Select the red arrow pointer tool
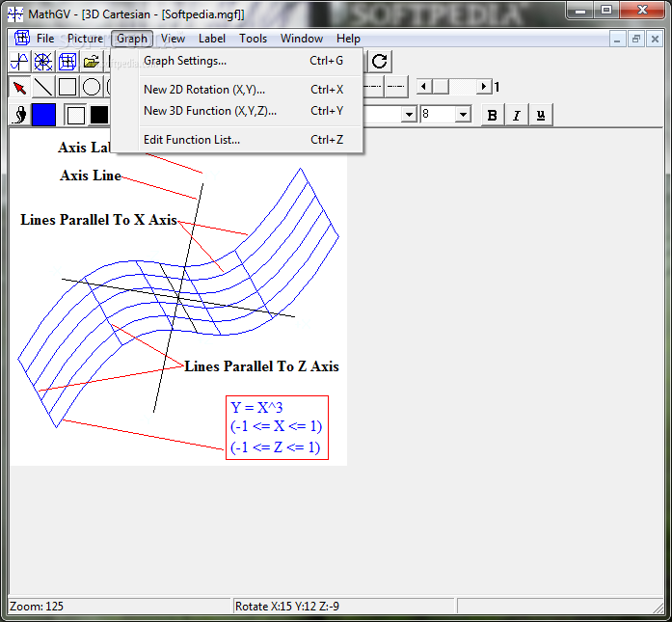The image size is (672, 622). coord(19,87)
